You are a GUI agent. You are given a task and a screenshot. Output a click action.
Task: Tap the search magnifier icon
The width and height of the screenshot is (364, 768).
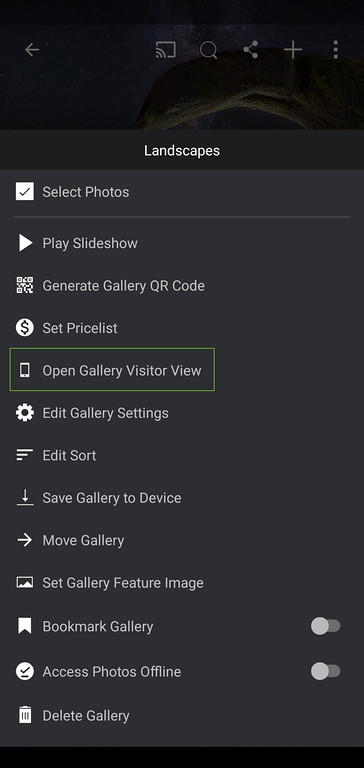click(x=209, y=50)
